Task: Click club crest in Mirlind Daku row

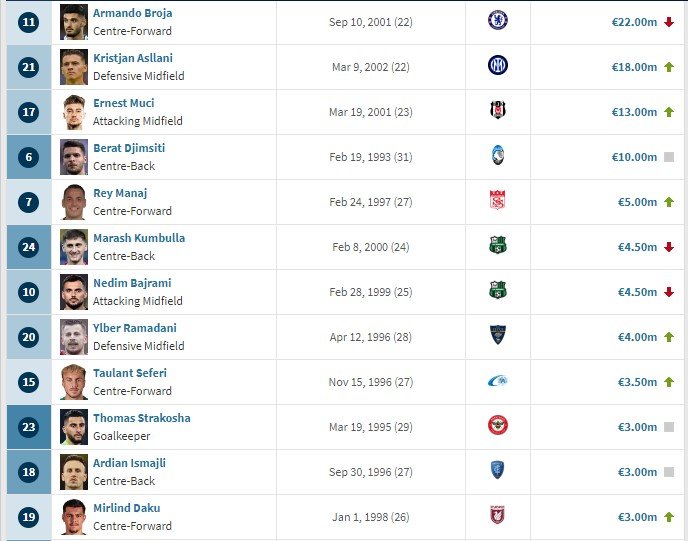Action: pyautogui.click(x=497, y=516)
